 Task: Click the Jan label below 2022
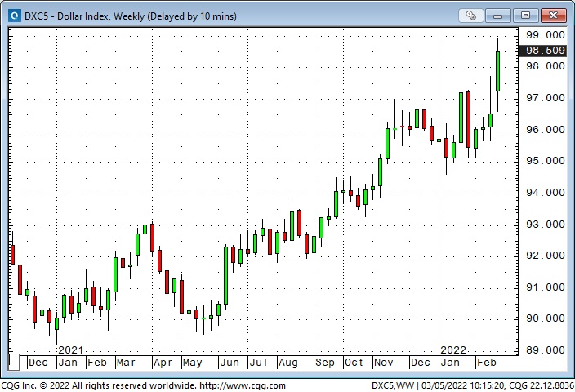coord(450,363)
